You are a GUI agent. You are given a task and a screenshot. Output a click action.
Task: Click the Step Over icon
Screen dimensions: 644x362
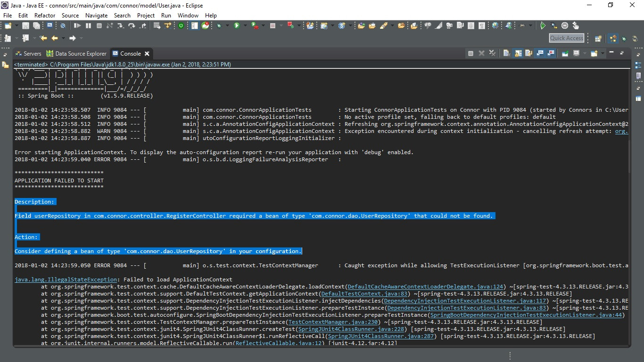[132, 25]
